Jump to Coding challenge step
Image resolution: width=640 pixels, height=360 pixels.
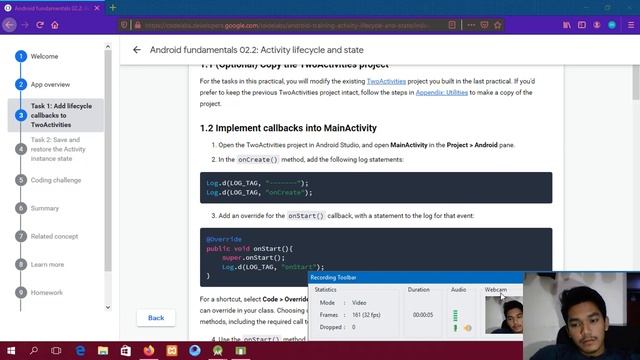(x=56, y=180)
